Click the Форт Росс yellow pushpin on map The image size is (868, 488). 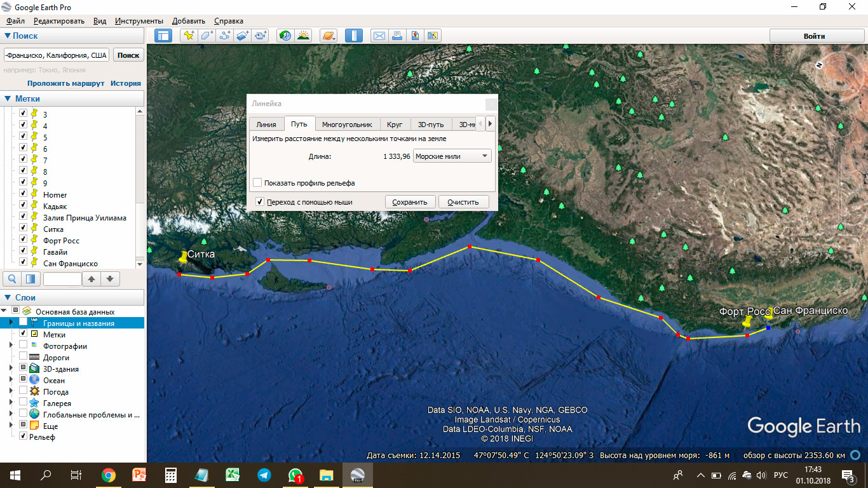[x=747, y=322]
